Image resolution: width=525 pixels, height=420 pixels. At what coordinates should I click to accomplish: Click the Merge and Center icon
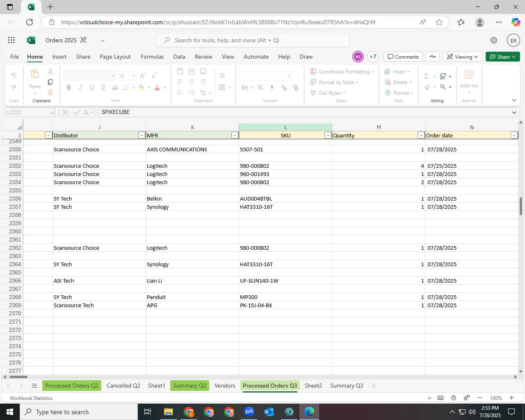(x=222, y=87)
